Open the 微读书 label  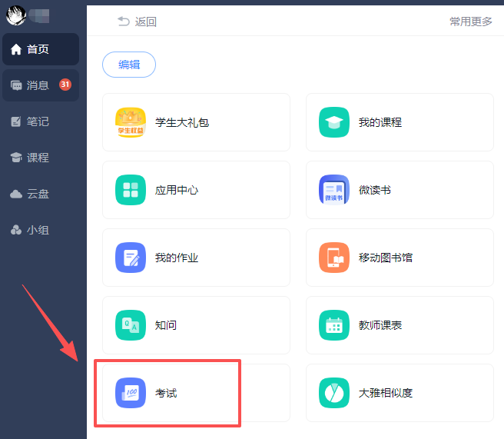375,190
